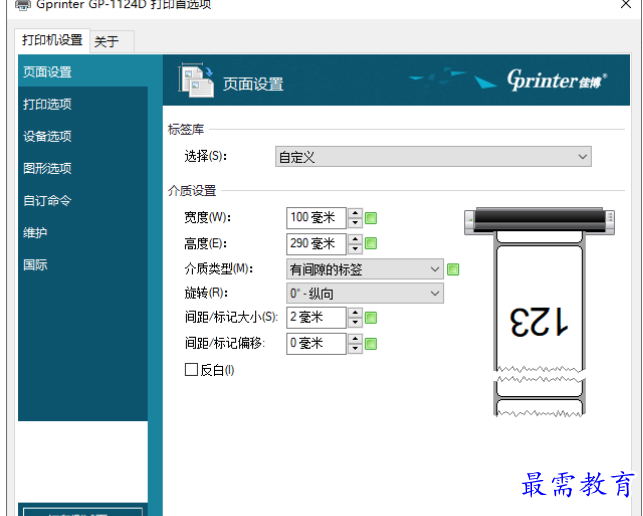Click the green indicator next to 介质类型
This screenshot has width=643, height=516.
[x=453, y=269]
